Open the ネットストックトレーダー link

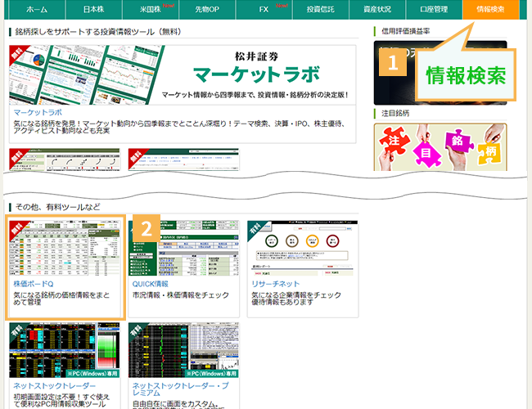(54, 386)
